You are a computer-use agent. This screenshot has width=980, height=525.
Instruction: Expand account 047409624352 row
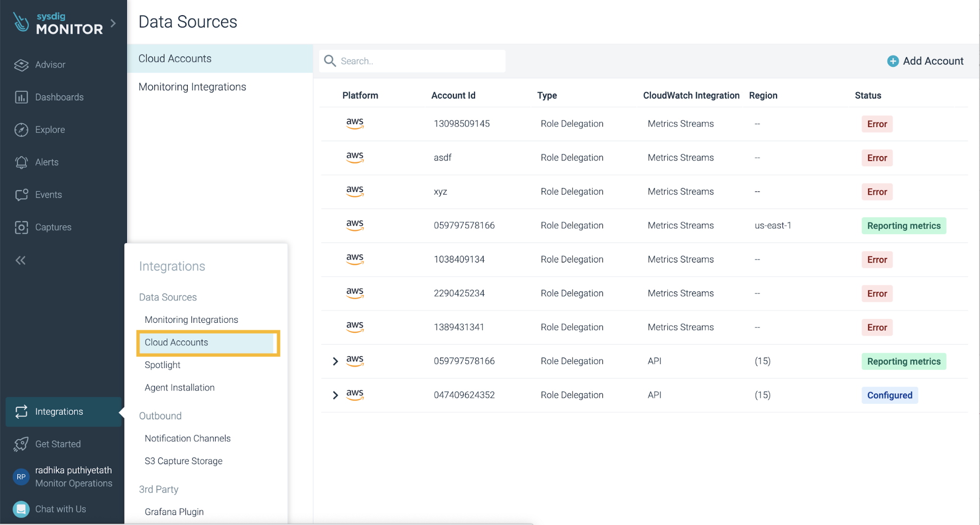(x=335, y=394)
